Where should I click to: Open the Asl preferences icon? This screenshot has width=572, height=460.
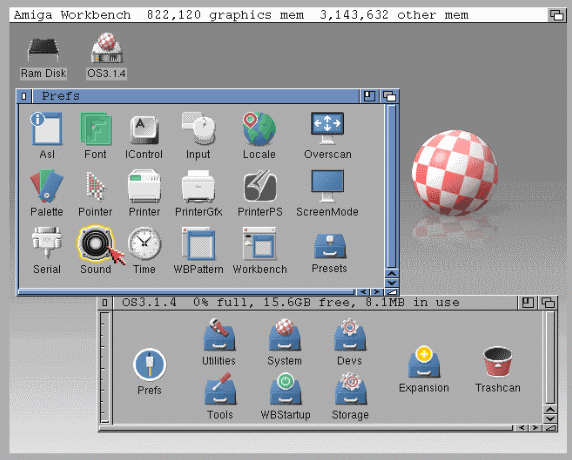click(x=47, y=129)
